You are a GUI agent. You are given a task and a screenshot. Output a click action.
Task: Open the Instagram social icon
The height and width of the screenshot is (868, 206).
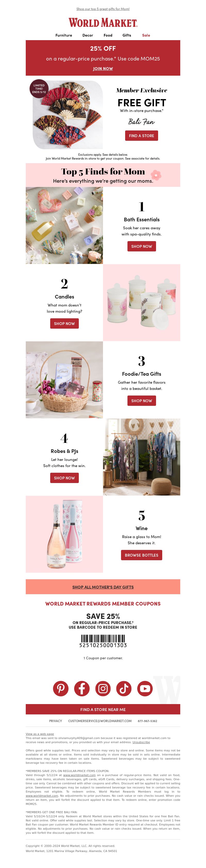[x=103, y=688]
